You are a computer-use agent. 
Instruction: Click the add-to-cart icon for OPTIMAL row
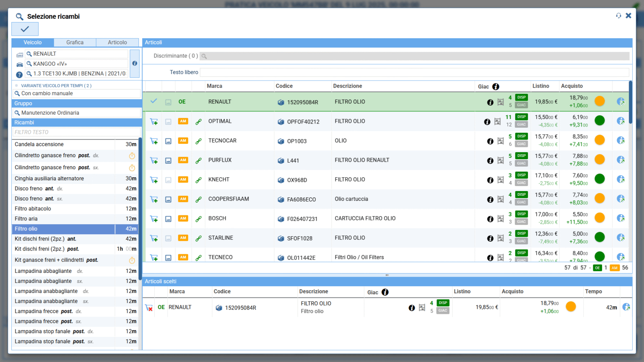154,122
